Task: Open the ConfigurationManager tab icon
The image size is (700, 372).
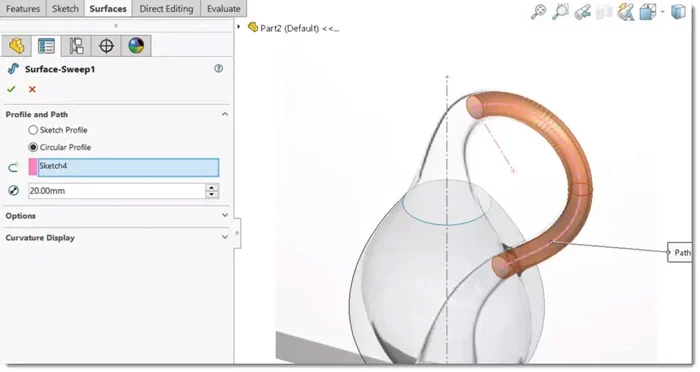Action: point(76,46)
